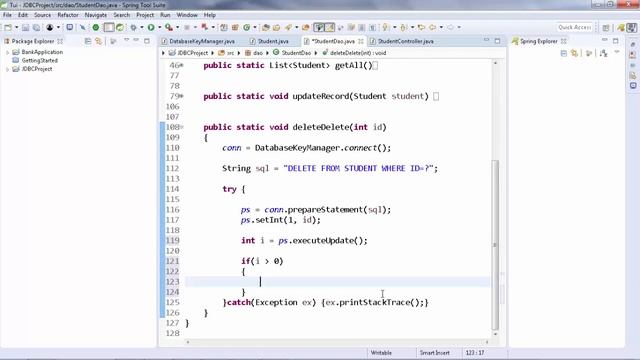Click the New file wizard toolbar icon
Screen dimensions: 640x360
pyautogui.click(x=8, y=27)
